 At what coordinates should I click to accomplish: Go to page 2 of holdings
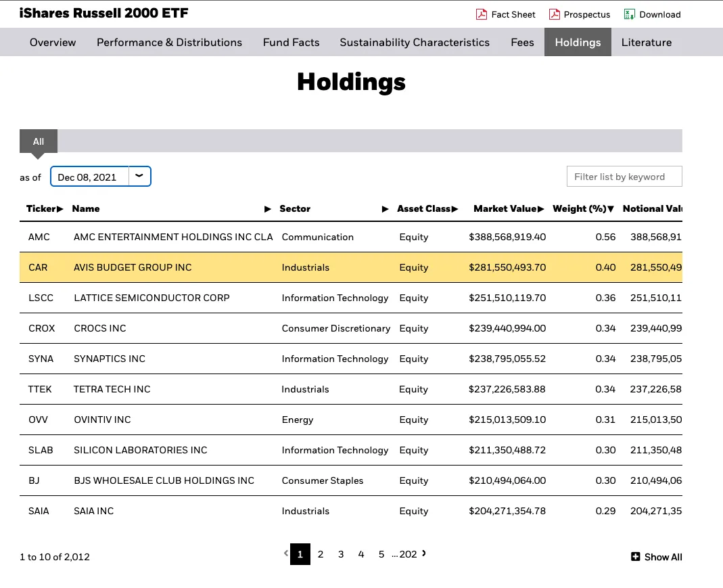(321, 554)
